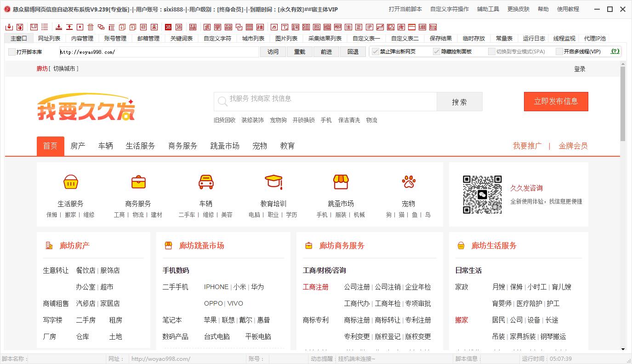The height and width of the screenshot is (364, 632).
Task: Click the grid table toolbar icon
Action: (249, 27)
